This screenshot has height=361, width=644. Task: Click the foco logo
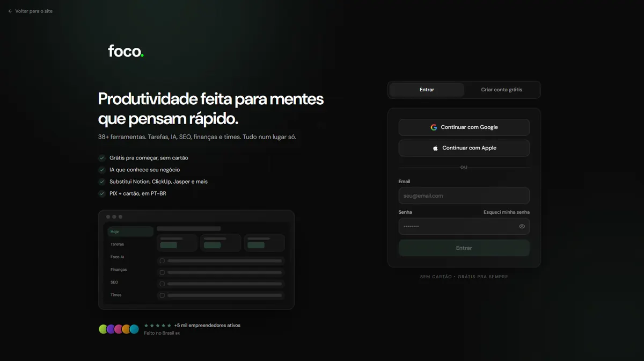tap(126, 51)
